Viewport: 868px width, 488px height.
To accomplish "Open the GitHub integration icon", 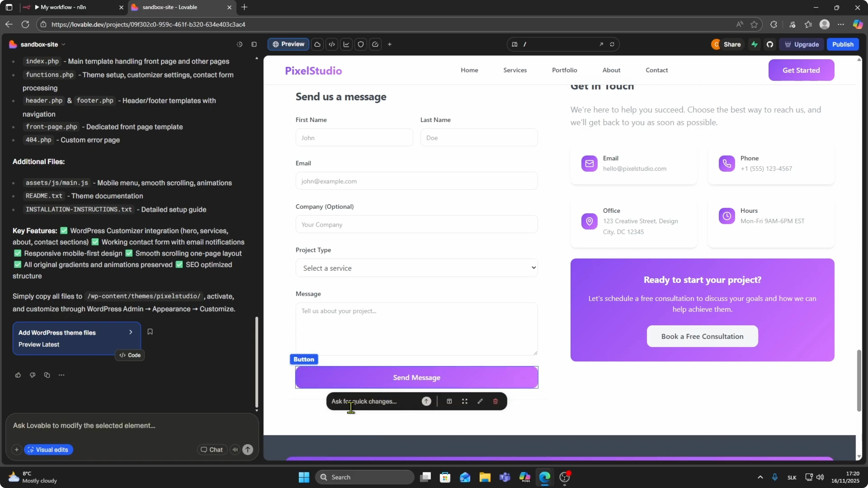I will pos(770,45).
